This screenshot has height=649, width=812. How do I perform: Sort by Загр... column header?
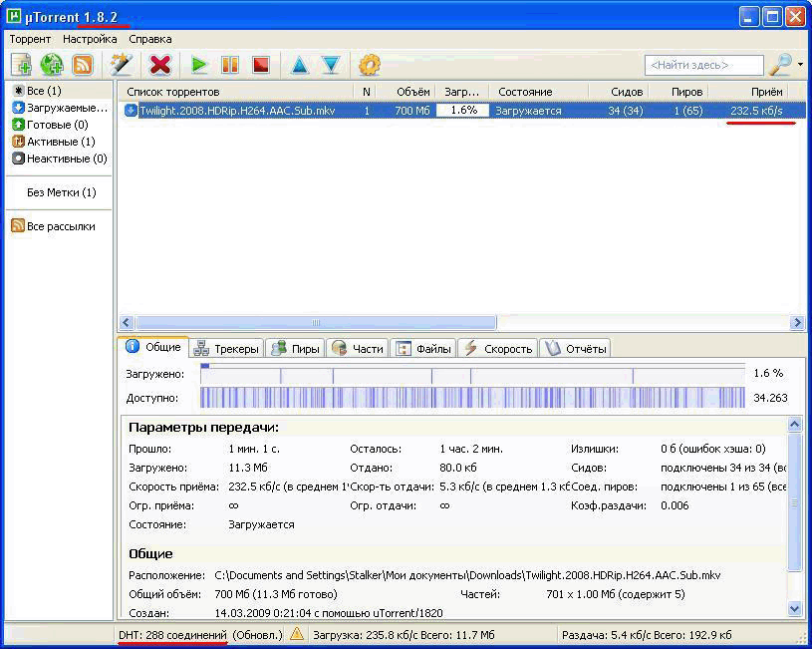pyautogui.click(x=462, y=92)
